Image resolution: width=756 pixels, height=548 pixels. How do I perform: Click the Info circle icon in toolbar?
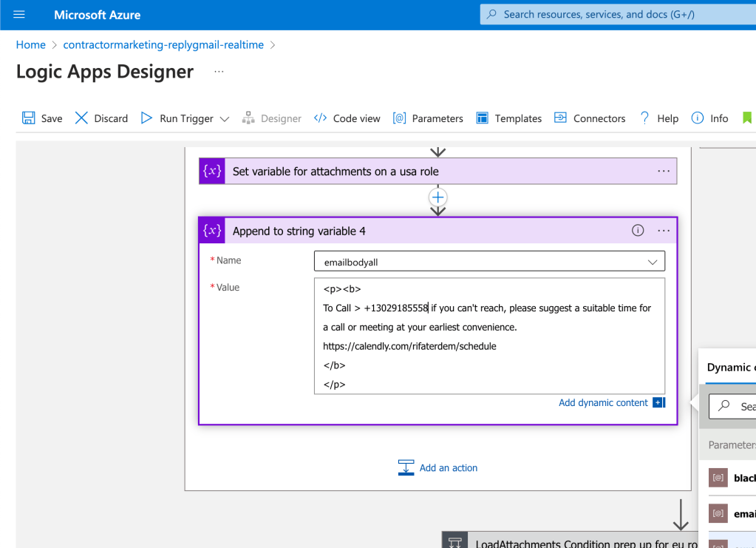click(x=697, y=118)
